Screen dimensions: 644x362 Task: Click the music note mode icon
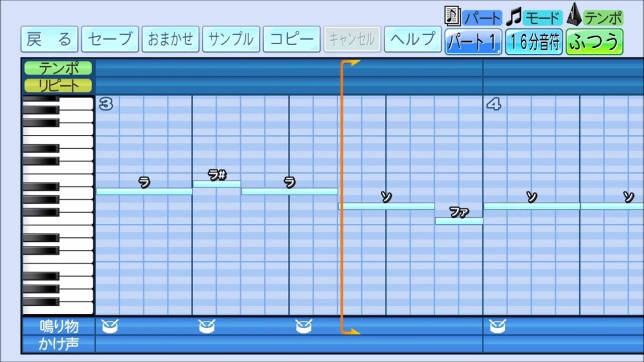[513, 18]
